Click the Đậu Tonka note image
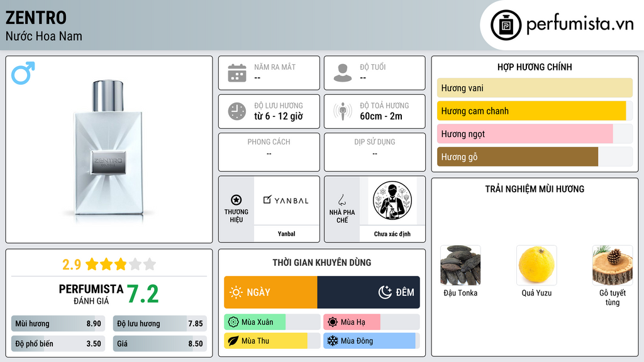This screenshot has height=362, width=644. pyautogui.click(x=460, y=266)
